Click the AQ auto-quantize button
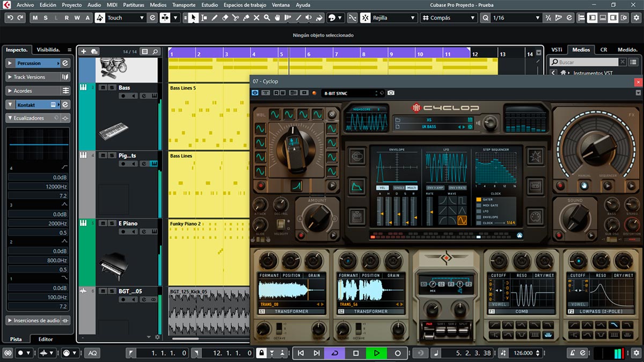This screenshot has width=644, height=362. pos(92,353)
